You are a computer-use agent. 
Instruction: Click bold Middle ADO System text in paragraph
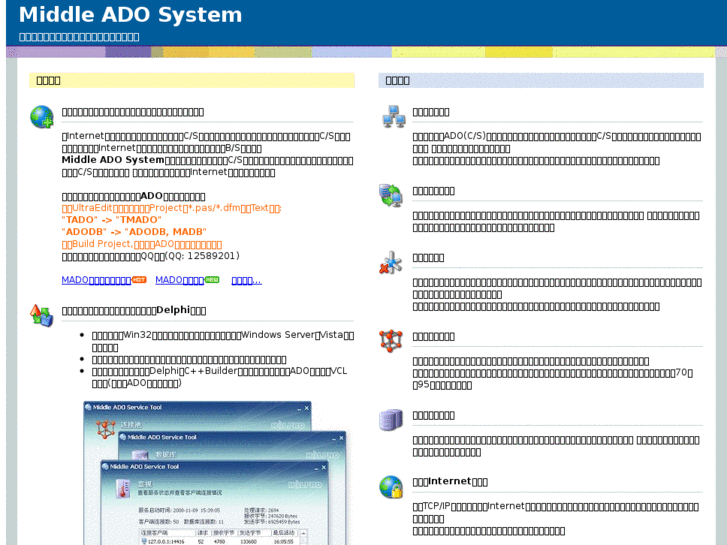point(113,160)
